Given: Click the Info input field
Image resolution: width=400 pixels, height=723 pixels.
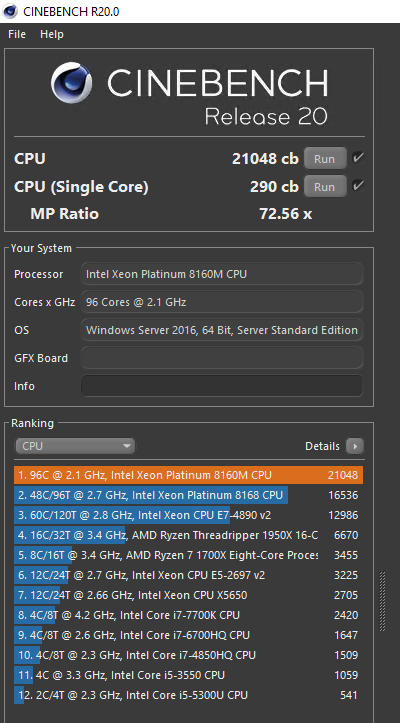Looking at the screenshot, I should coord(222,386).
